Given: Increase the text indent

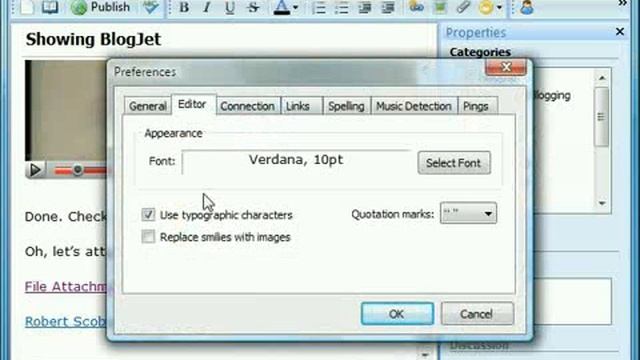Looking at the screenshot, I should (387, 8).
